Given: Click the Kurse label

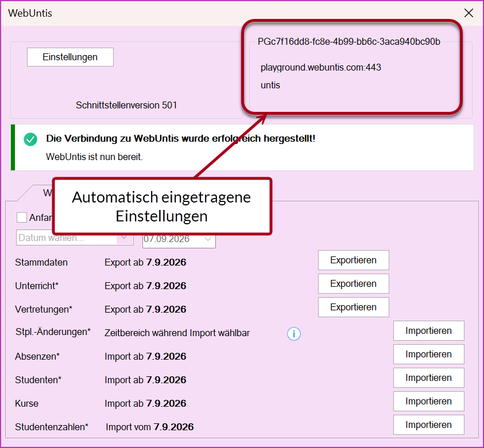Looking at the screenshot, I should coord(27,403).
